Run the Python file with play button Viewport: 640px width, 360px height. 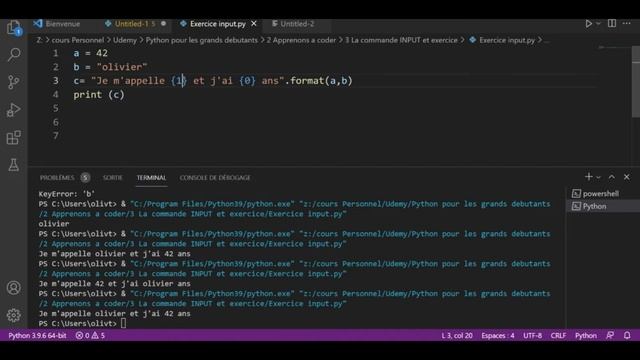pyautogui.click(x=588, y=24)
